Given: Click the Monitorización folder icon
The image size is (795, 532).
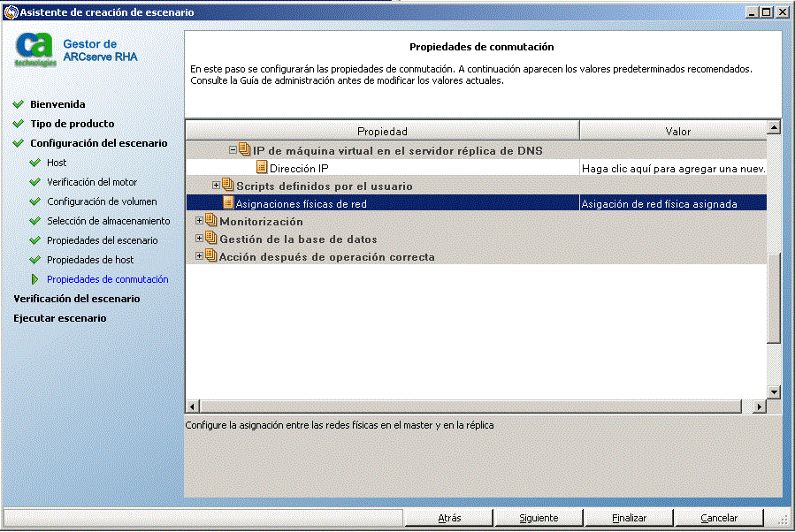Looking at the screenshot, I should tap(210, 221).
